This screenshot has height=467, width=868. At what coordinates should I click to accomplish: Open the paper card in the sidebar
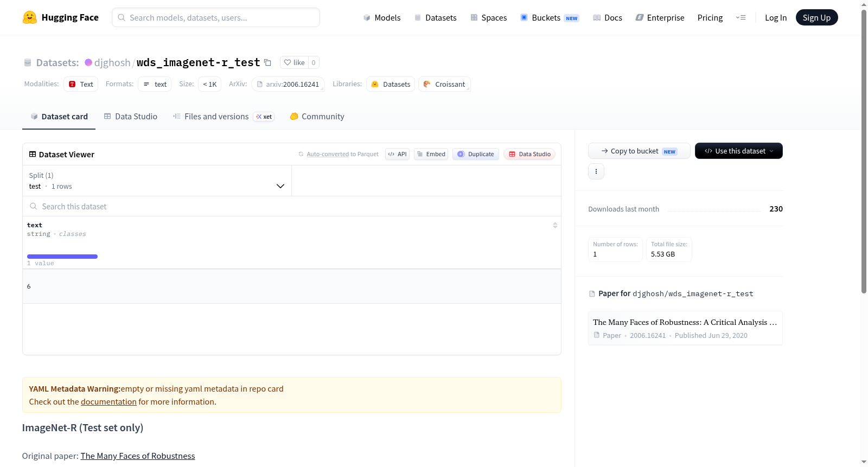pyautogui.click(x=685, y=328)
